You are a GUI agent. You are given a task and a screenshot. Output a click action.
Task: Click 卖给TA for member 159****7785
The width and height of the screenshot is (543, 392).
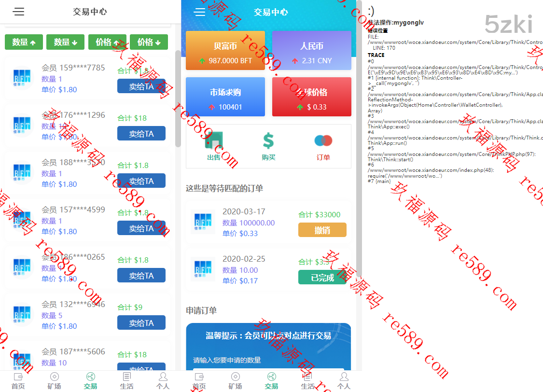pyautogui.click(x=141, y=86)
